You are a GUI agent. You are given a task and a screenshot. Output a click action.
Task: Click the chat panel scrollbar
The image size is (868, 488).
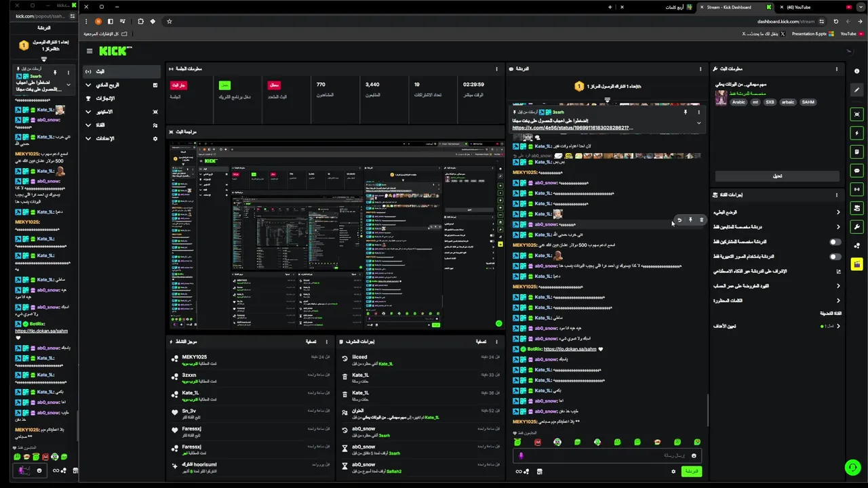707,410
